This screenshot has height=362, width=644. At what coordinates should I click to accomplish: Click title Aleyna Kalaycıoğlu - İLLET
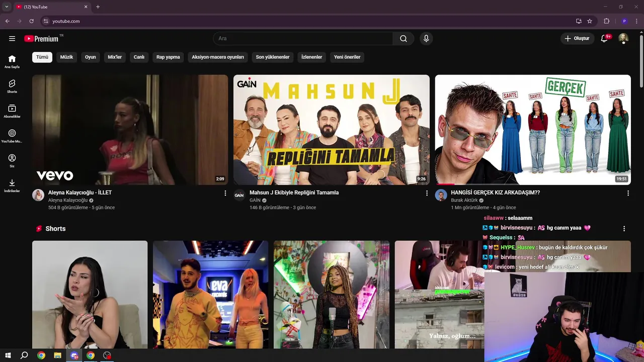[x=80, y=193]
